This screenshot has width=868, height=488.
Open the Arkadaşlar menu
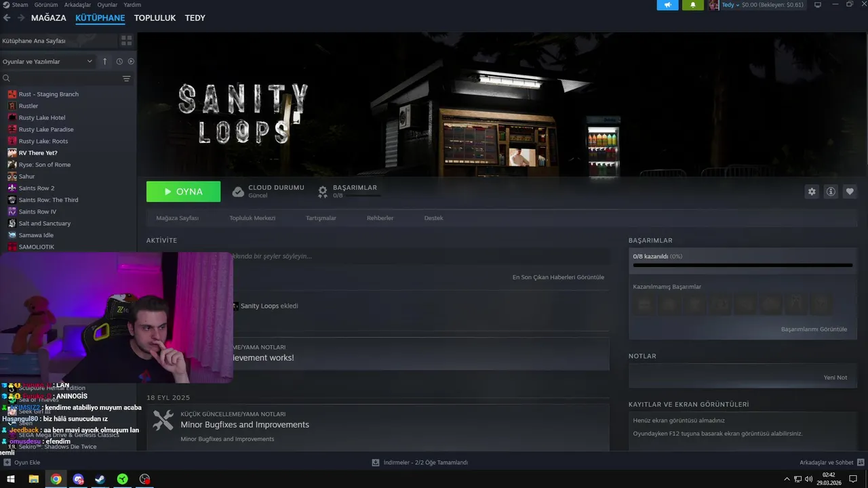pyautogui.click(x=77, y=5)
